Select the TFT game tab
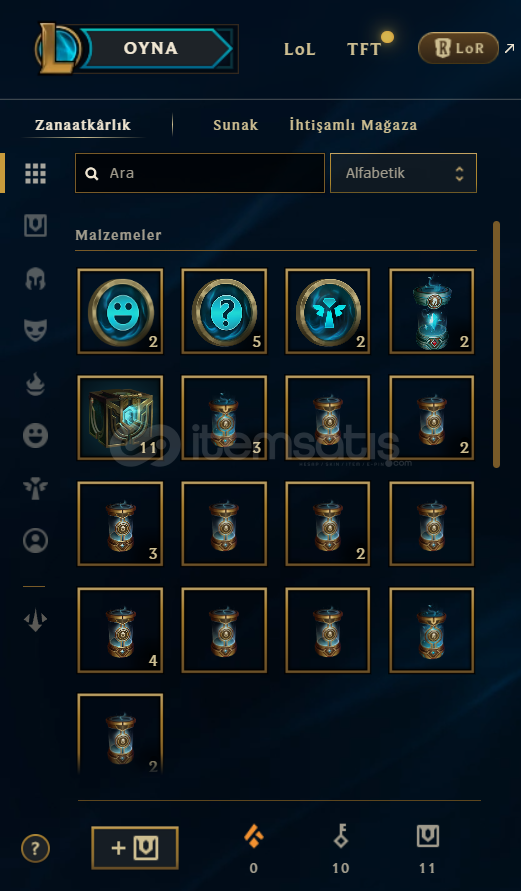 [x=364, y=49]
